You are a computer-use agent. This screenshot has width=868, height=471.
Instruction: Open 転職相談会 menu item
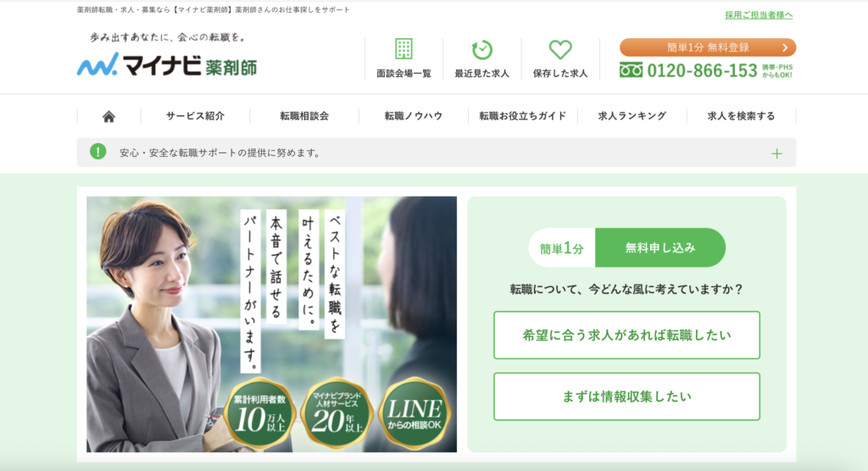point(304,116)
